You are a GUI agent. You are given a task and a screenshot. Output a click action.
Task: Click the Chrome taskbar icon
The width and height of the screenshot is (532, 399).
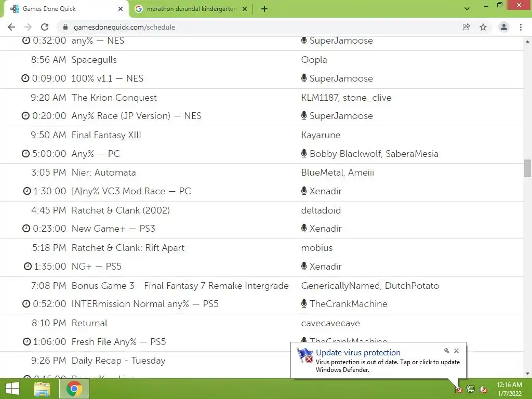[74, 389]
